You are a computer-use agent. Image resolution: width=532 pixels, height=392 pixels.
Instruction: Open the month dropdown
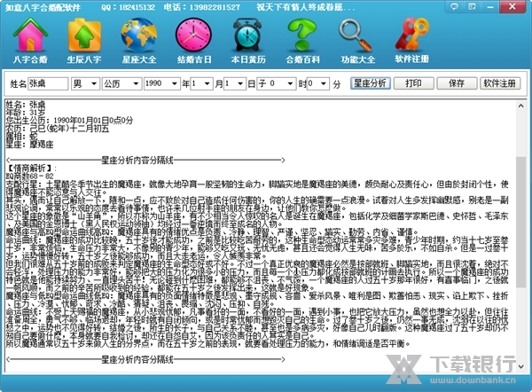pyautogui.click(x=201, y=83)
